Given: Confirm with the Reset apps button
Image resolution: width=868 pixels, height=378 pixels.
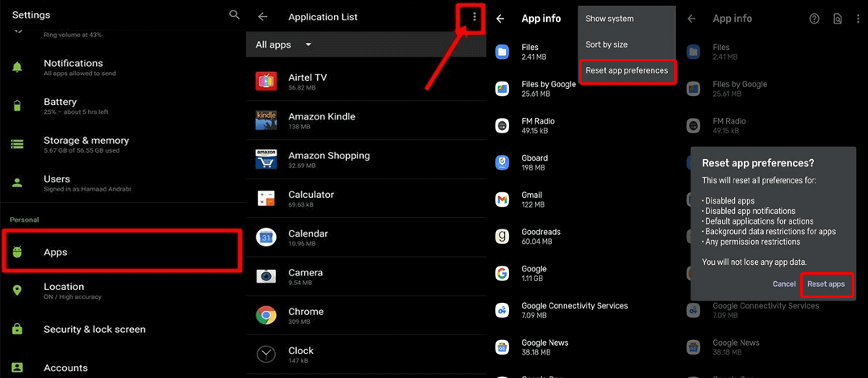Looking at the screenshot, I should pyautogui.click(x=826, y=283).
